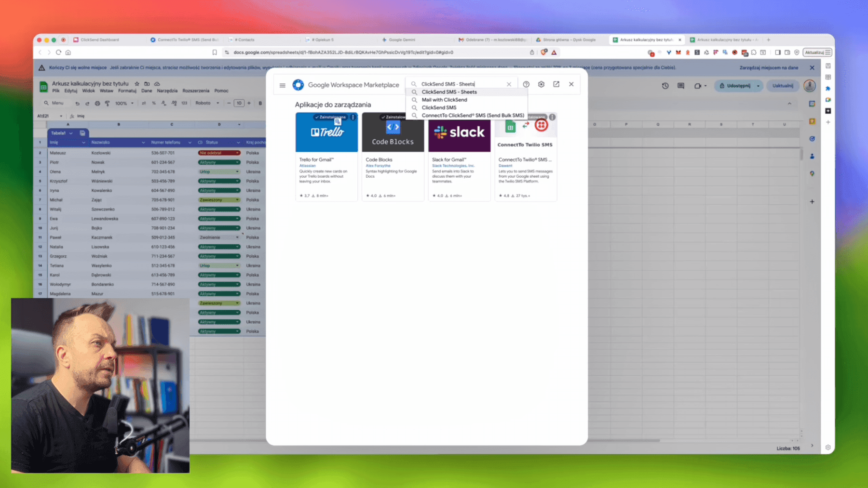
Task: Open the Trello card's three-dot options
Action: [353, 117]
